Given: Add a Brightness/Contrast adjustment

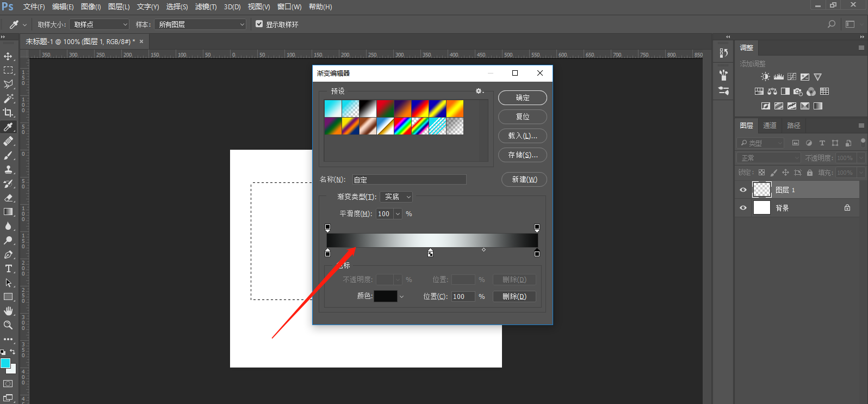Looking at the screenshot, I should [x=765, y=77].
